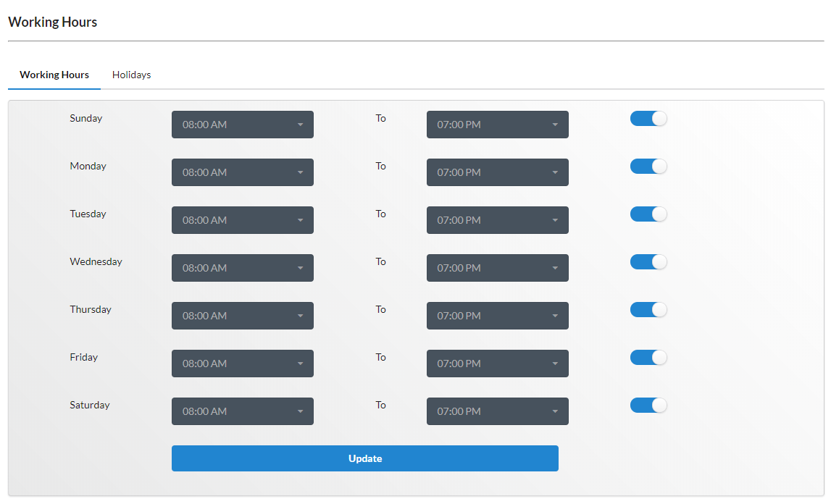Image resolution: width=831 pixels, height=504 pixels.
Task: Open Thursday start time dropdown
Action: click(x=242, y=315)
